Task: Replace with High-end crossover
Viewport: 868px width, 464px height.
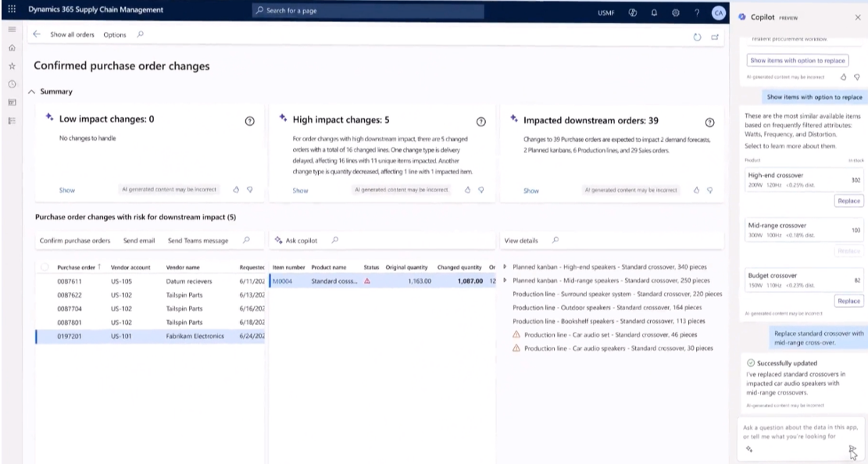Action: (x=848, y=201)
